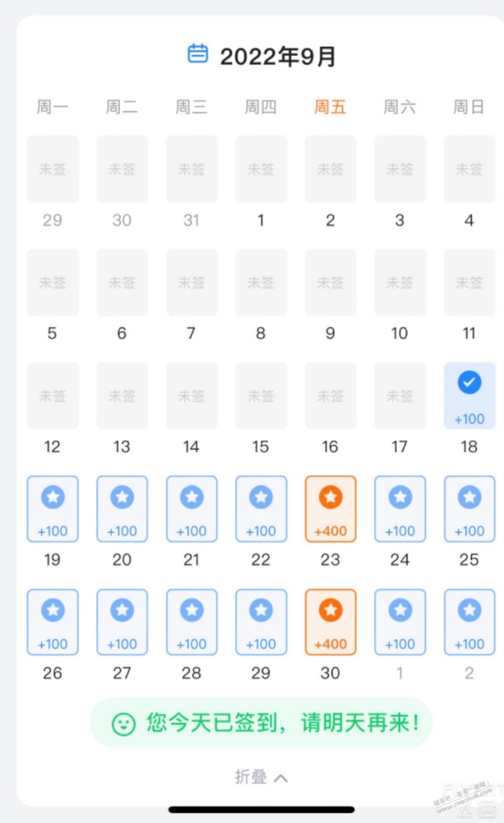
Task: Tap the star icon for day 19
Action: [53, 497]
